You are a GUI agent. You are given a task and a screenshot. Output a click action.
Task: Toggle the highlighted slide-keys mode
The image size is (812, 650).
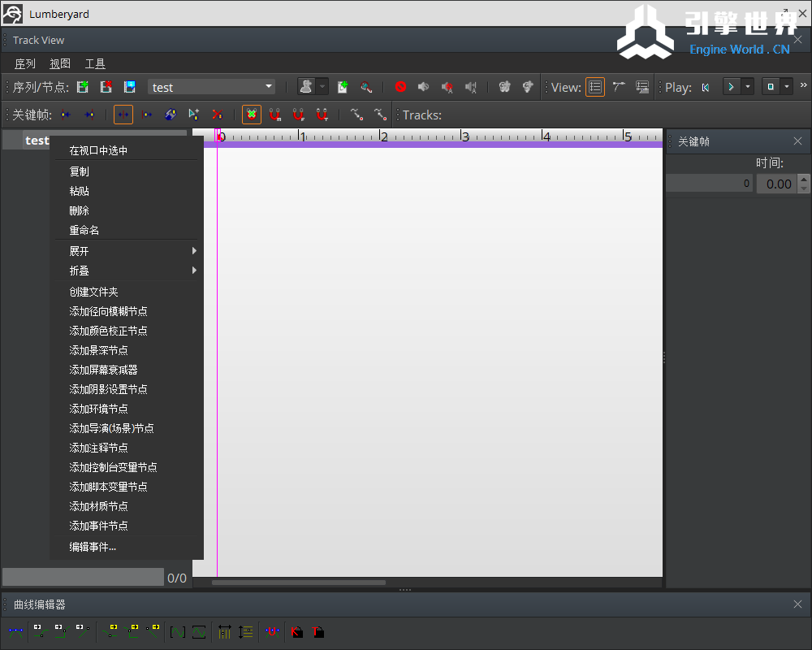(123, 115)
